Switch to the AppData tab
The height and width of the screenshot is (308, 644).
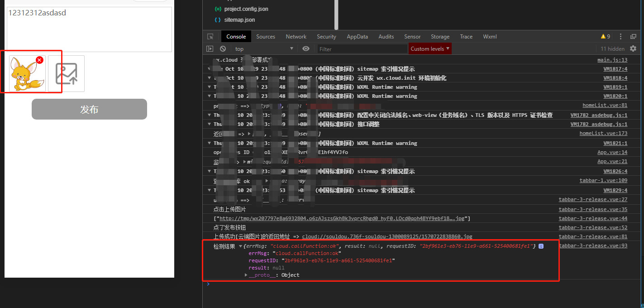click(357, 37)
